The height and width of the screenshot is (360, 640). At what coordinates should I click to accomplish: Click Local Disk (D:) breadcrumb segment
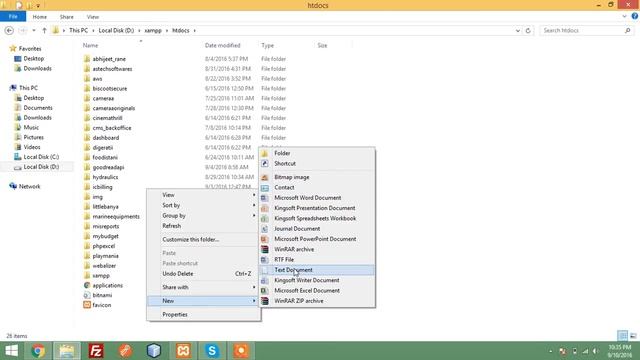coord(116,31)
